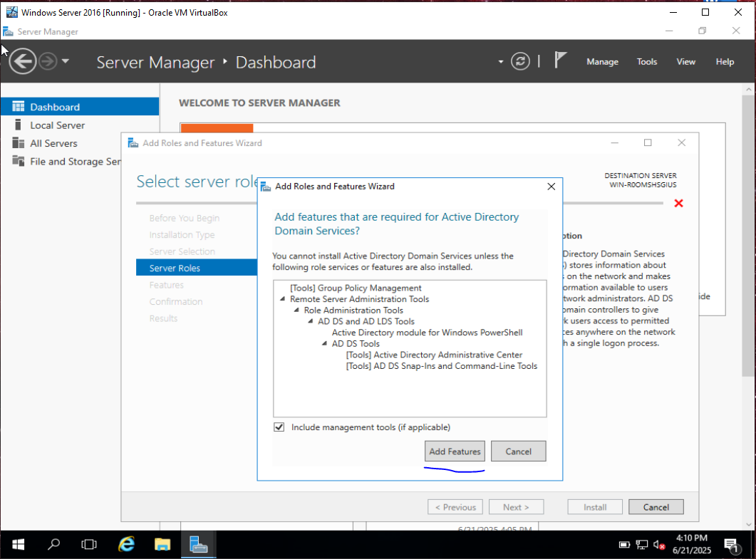Select Before You Begin wizard step
Screen dimensions: 756x559
184,218
